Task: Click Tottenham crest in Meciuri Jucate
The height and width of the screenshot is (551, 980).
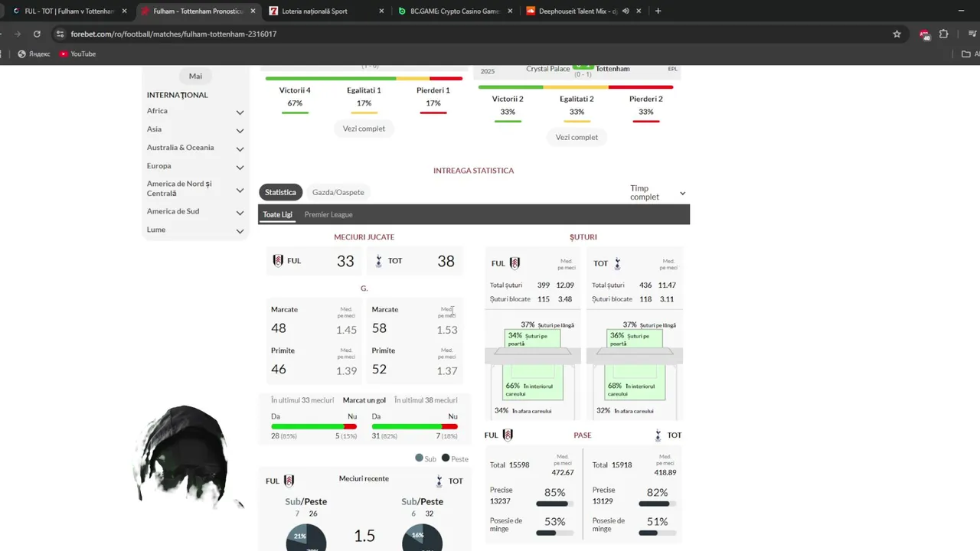Action: pos(379,261)
